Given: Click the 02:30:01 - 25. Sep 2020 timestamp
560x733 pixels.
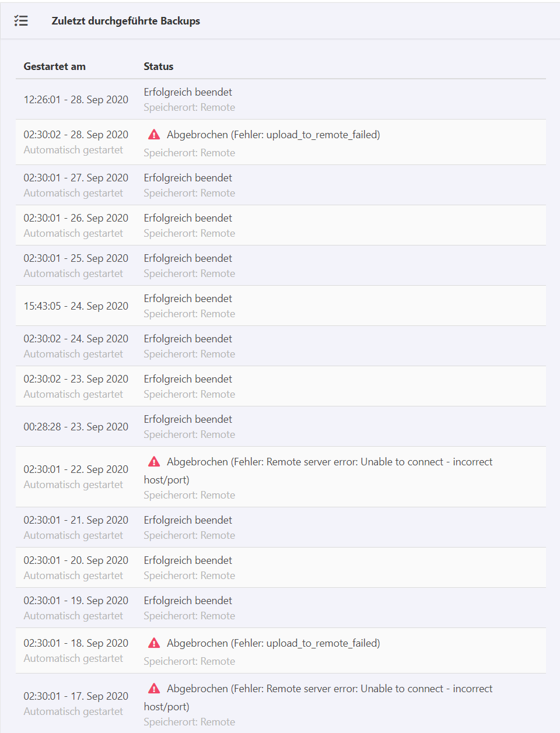Looking at the screenshot, I should click(76, 258).
